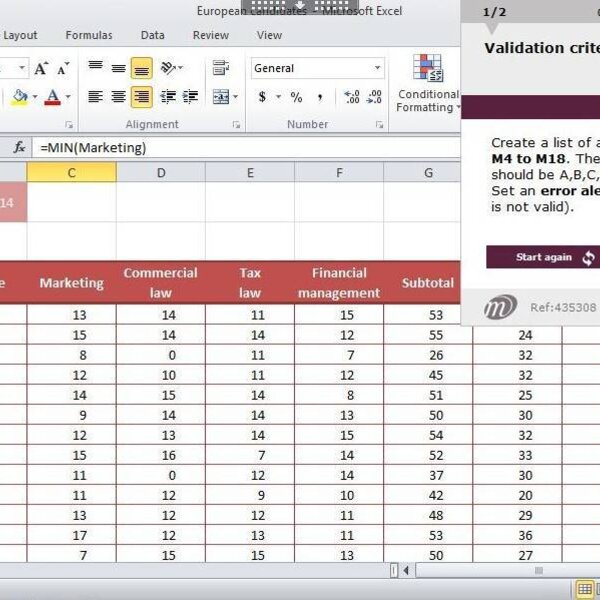Open the Font Color dropdown arrow
This screenshot has width=600, height=600.
tap(68, 97)
